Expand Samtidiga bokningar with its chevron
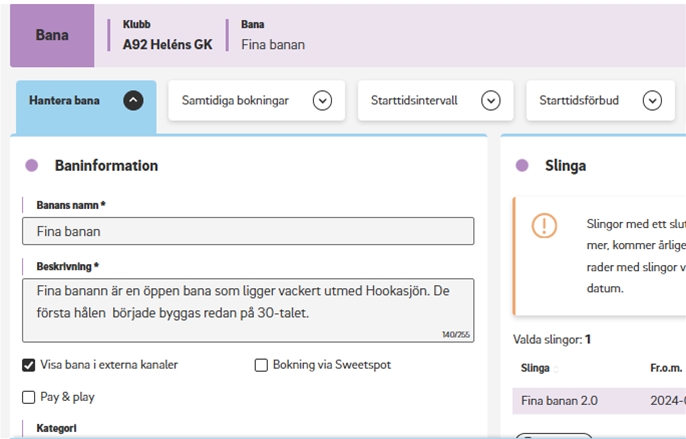The image size is (686, 439). (322, 100)
